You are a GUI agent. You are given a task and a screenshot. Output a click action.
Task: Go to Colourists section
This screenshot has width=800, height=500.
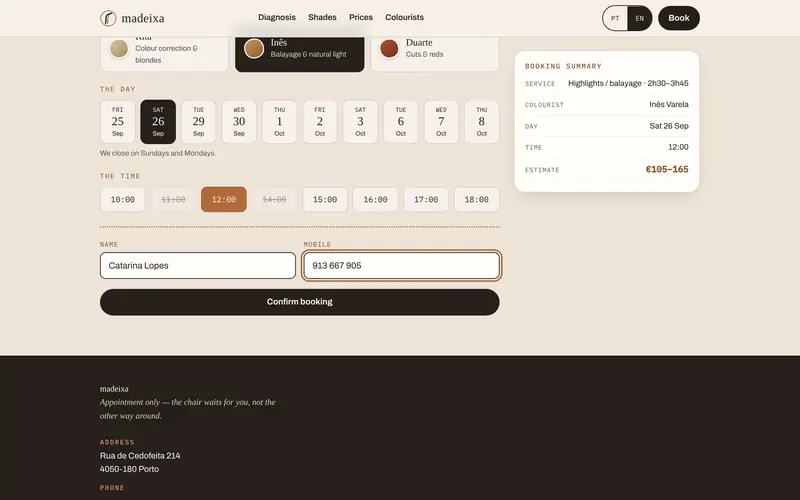404,17
